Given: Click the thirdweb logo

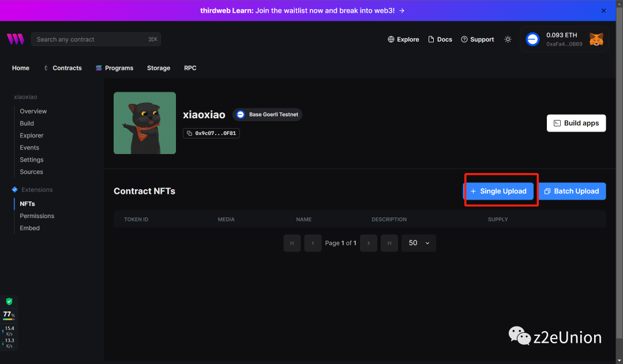Looking at the screenshot, I should [x=15, y=39].
